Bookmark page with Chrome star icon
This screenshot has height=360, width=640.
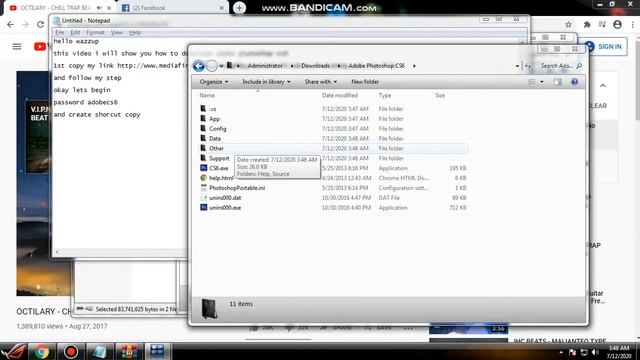coord(568,24)
